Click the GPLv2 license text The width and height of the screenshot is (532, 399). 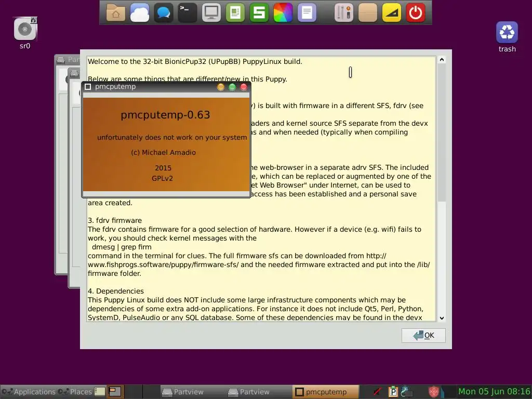pos(162,179)
